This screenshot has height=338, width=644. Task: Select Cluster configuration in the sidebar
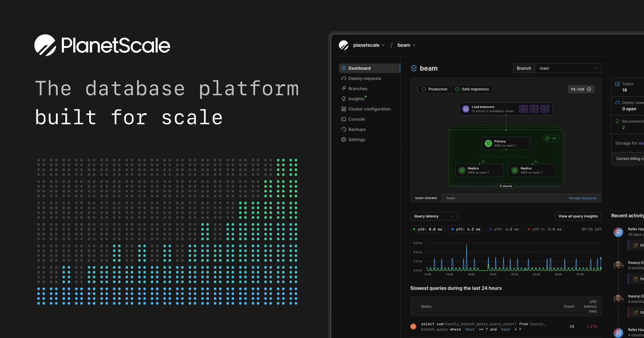(x=369, y=109)
